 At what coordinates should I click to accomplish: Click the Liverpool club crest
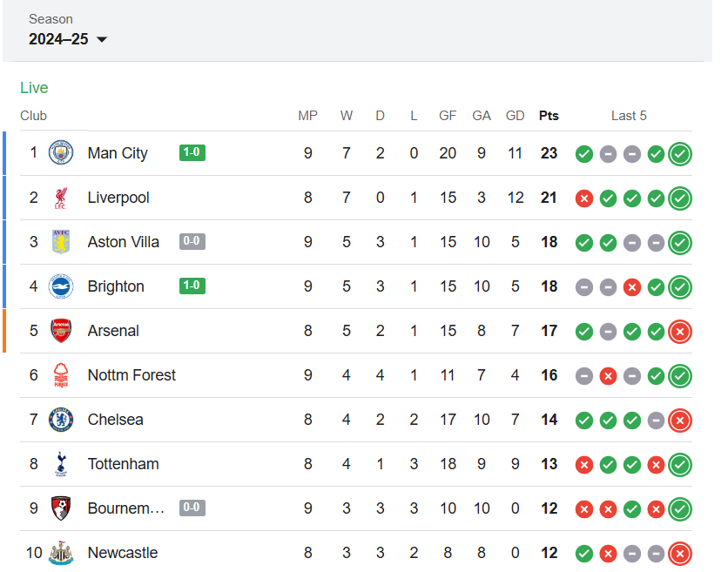tap(61, 198)
